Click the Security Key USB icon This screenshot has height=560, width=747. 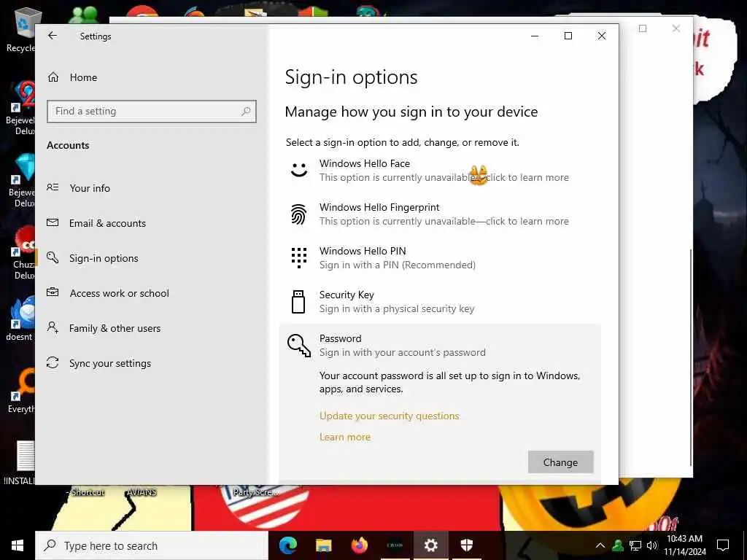click(298, 302)
